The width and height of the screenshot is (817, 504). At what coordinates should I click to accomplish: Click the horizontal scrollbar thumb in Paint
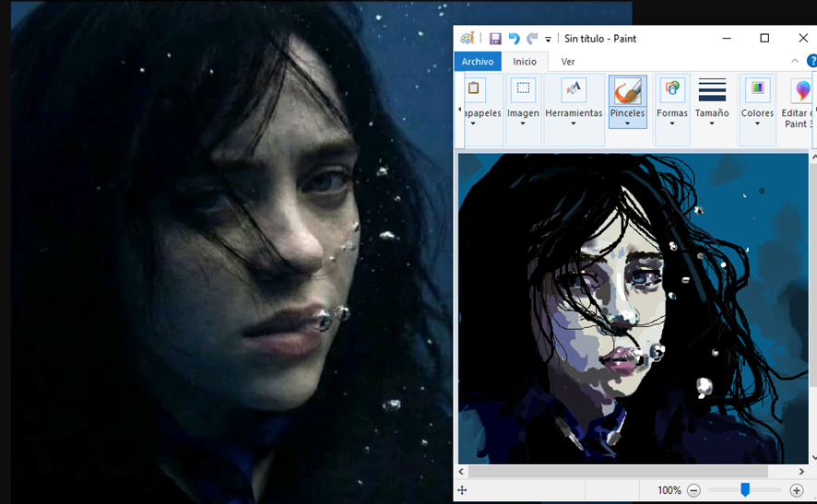618,471
